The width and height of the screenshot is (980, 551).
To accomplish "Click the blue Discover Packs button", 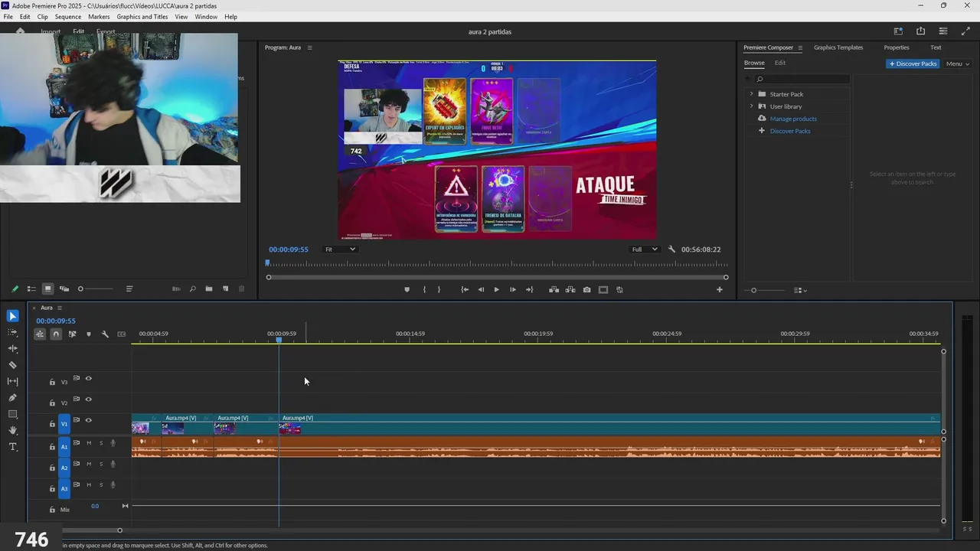I will click(913, 64).
